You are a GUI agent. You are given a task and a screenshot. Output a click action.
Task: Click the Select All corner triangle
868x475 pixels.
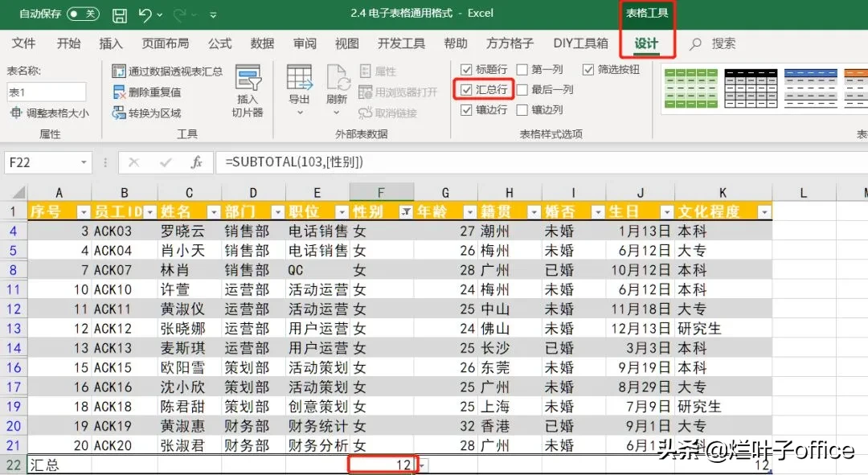18,193
